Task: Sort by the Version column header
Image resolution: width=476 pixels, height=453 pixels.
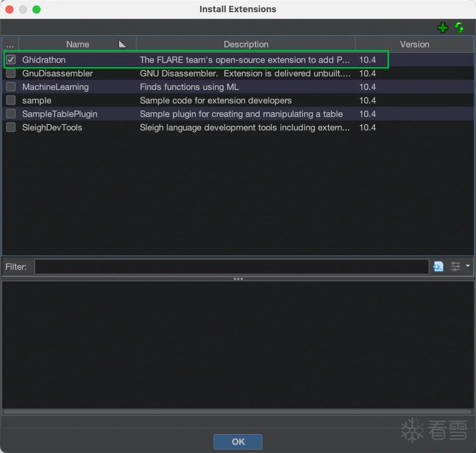Action: coord(415,44)
